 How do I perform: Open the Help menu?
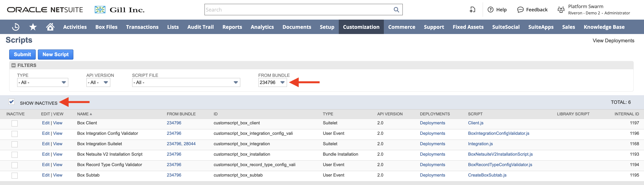click(x=497, y=10)
